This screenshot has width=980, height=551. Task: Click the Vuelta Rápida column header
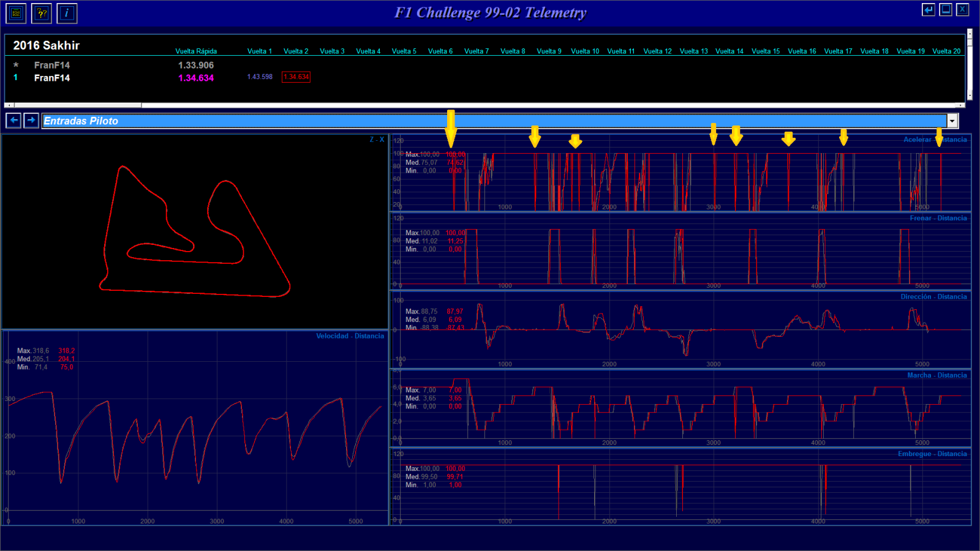pos(196,51)
